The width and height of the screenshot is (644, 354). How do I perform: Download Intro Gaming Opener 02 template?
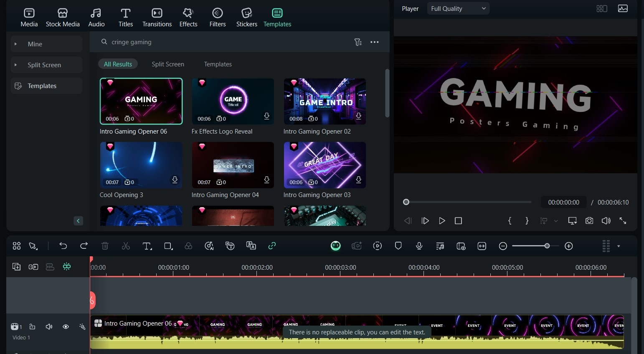358,116
